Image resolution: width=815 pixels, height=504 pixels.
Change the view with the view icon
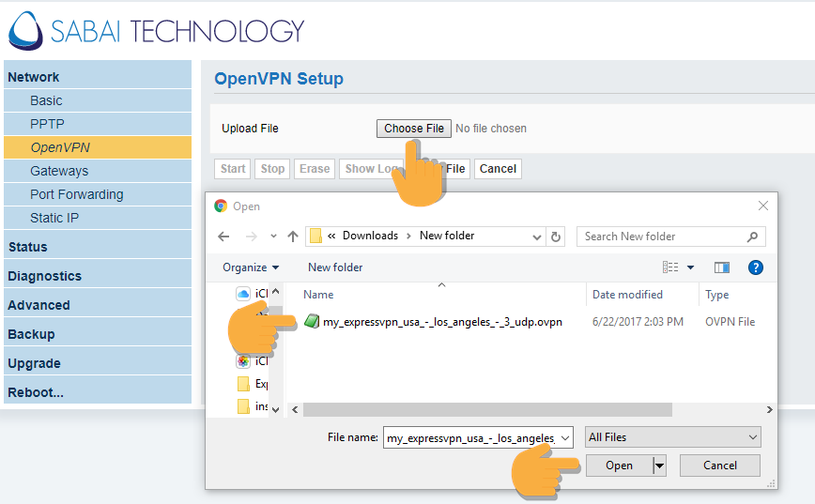[x=670, y=267]
